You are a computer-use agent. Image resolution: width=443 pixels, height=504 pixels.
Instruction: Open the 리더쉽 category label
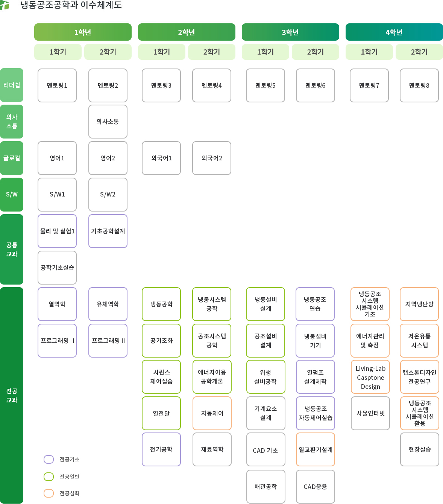(x=12, y=85)
